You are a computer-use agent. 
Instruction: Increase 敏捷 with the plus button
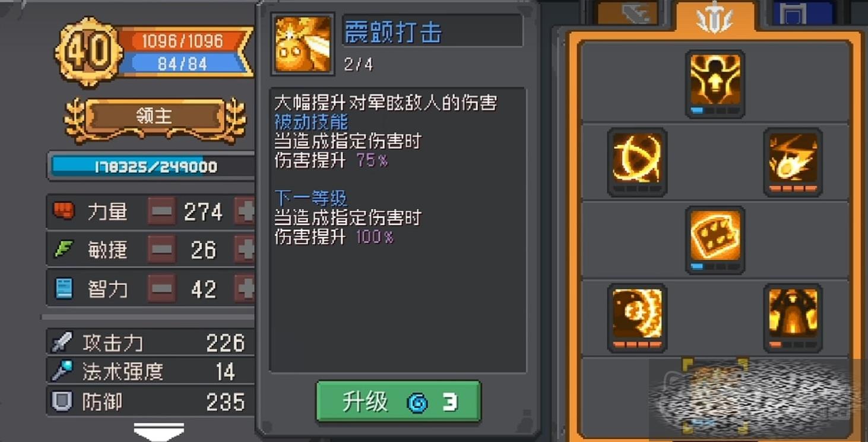pyautogui.click(x=245, y=250)
